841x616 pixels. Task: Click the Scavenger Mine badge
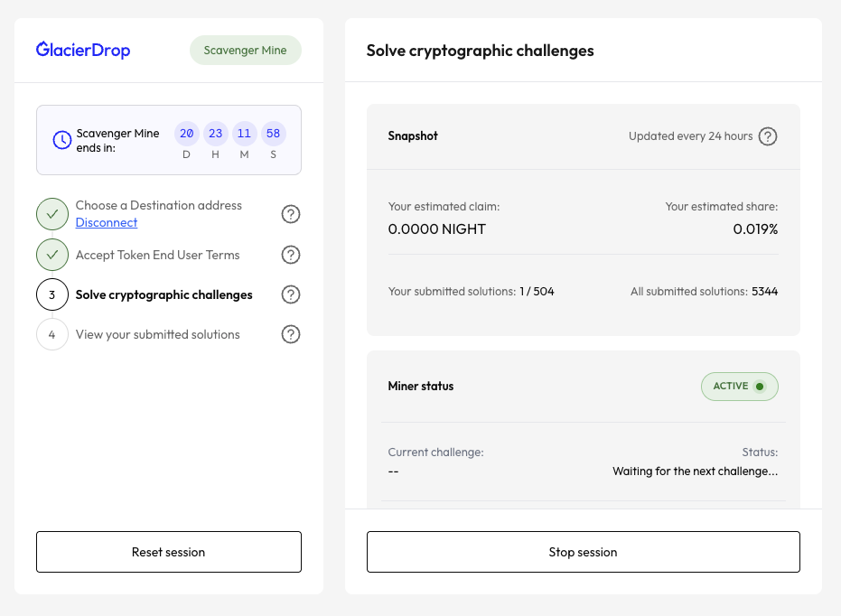245,51
